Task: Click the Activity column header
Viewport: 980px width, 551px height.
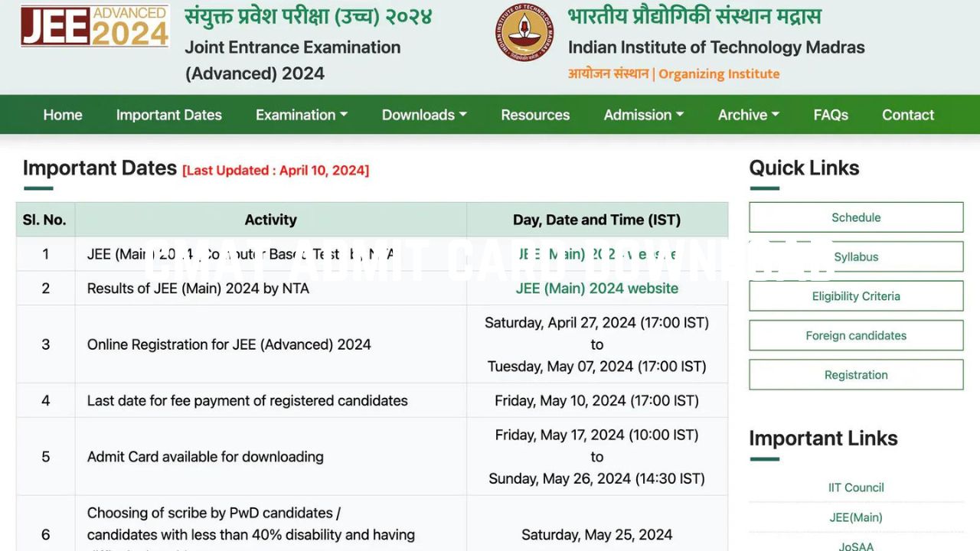Action: click(x=271, y=220)
